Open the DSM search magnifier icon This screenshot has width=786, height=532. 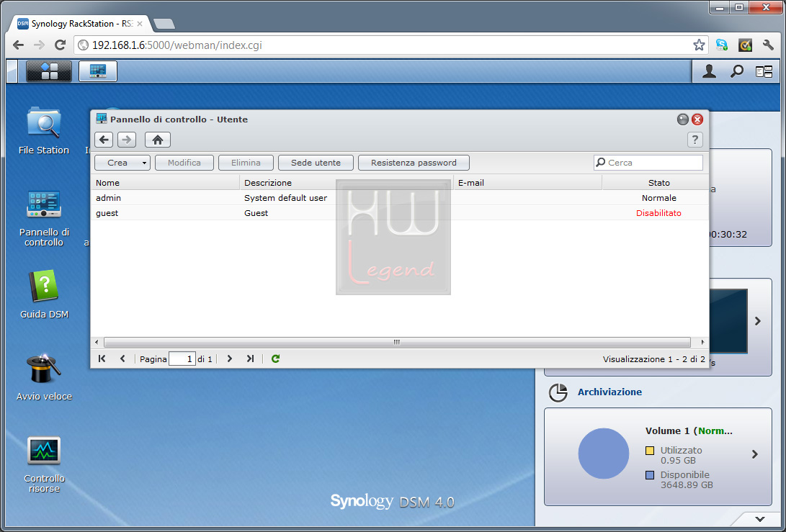(x=736, y=72)
